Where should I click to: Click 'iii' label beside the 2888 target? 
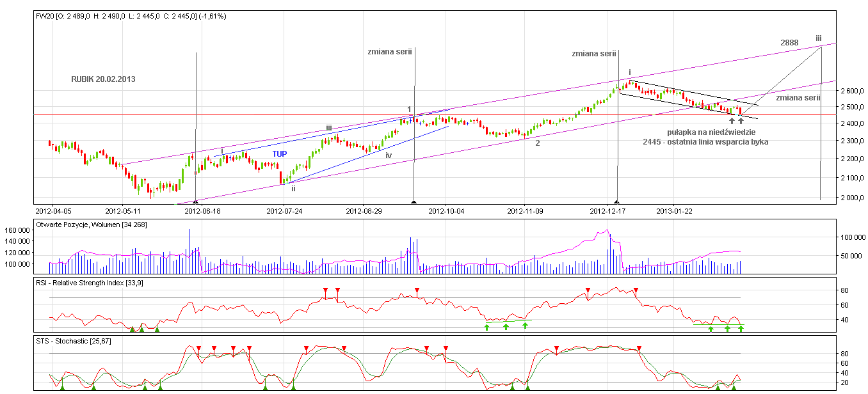[819, 38]
